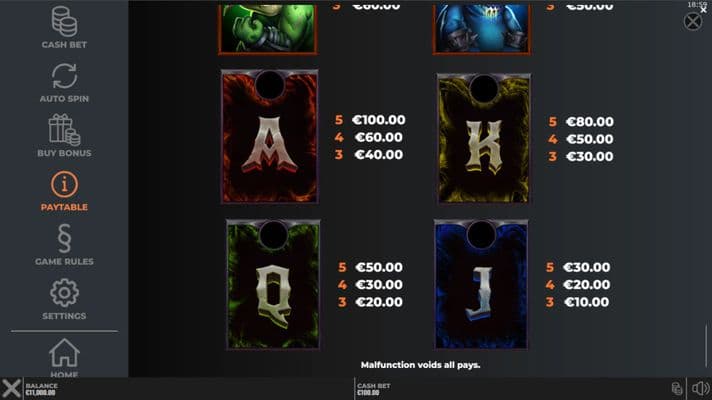Click the red A card symbol
The width and height of the screenshot is (712, 400).
click(270, 136)
